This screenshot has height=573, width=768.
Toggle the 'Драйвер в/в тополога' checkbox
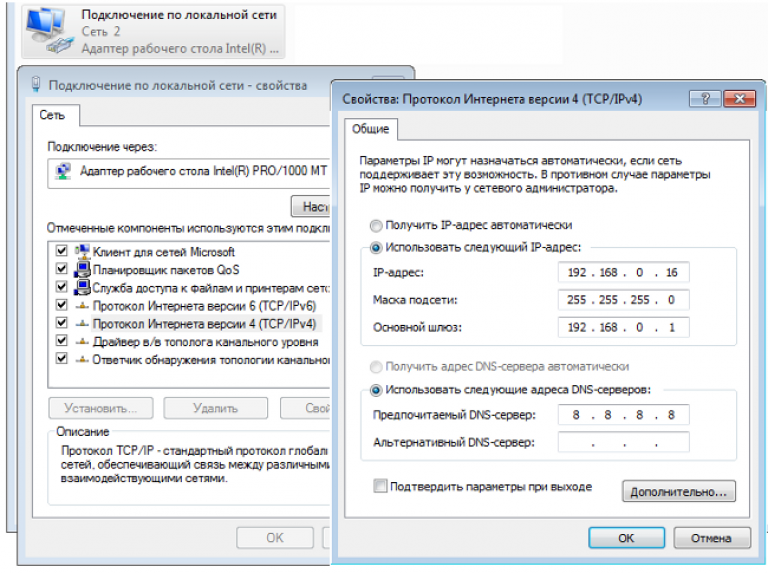62,341
